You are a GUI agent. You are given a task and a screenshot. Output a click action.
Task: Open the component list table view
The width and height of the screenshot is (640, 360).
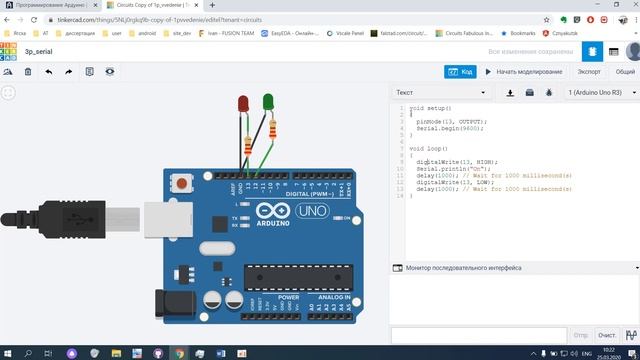point(613,52)
